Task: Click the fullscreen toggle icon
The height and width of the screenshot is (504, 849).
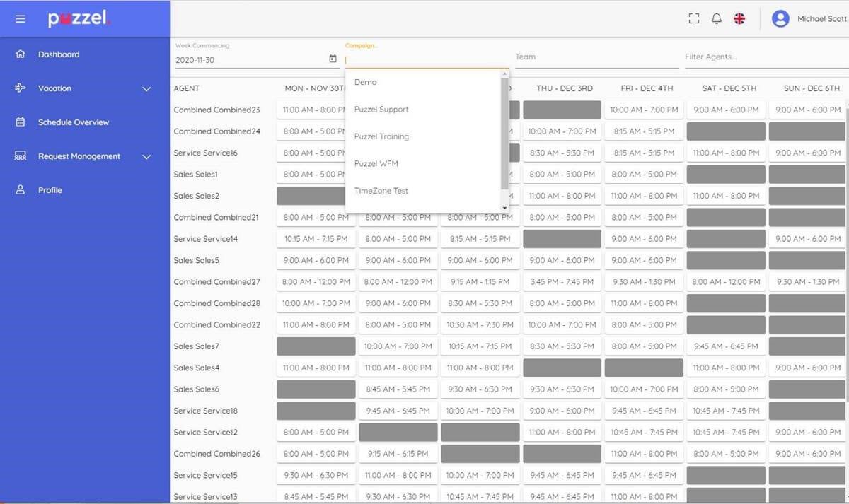Action: coord(693,19)
